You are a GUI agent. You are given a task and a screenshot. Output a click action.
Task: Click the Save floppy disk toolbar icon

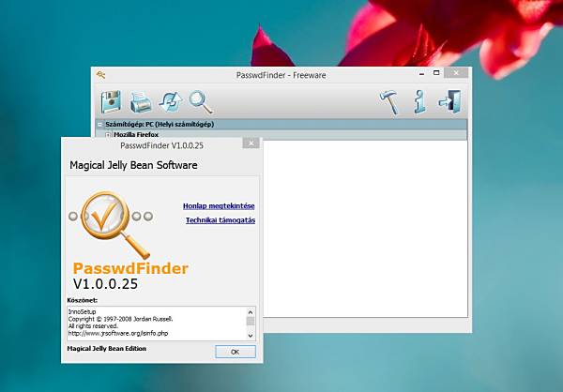coord(111,102)
